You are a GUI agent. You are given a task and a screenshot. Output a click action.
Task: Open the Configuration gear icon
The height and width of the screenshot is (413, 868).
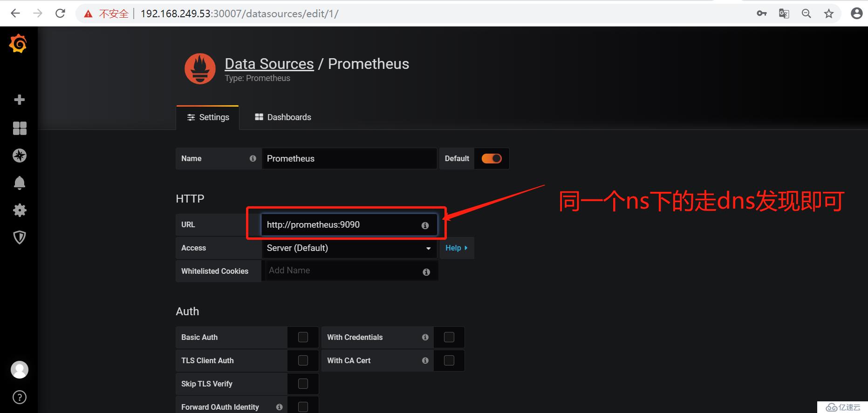(x=20, y=210)
